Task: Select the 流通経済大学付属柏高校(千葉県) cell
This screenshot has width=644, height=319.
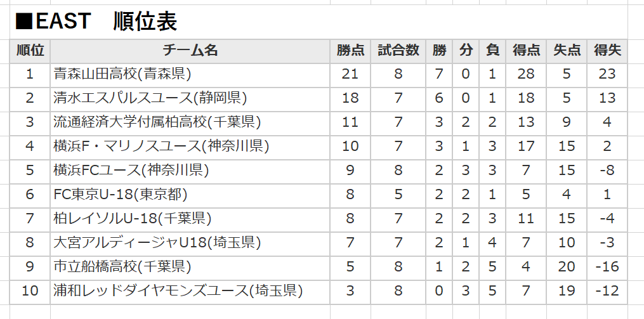Action: tap(190, 123)
